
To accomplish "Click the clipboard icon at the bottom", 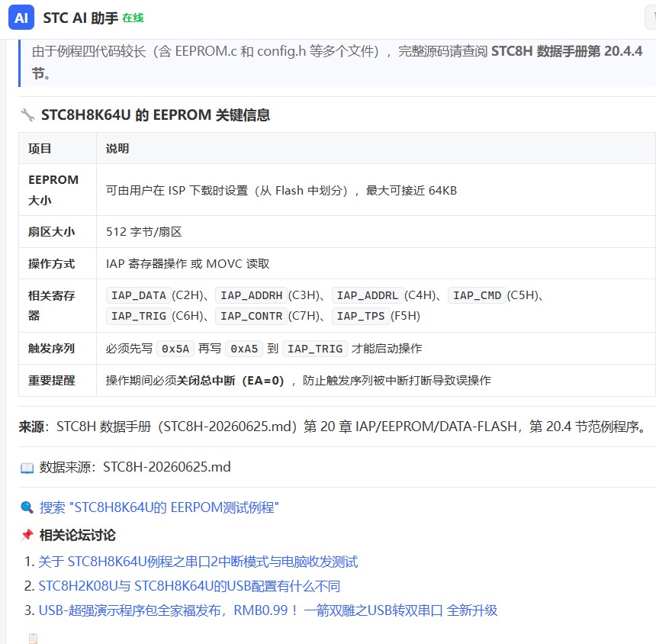I will pyautogui.click(x=33, y=638).
